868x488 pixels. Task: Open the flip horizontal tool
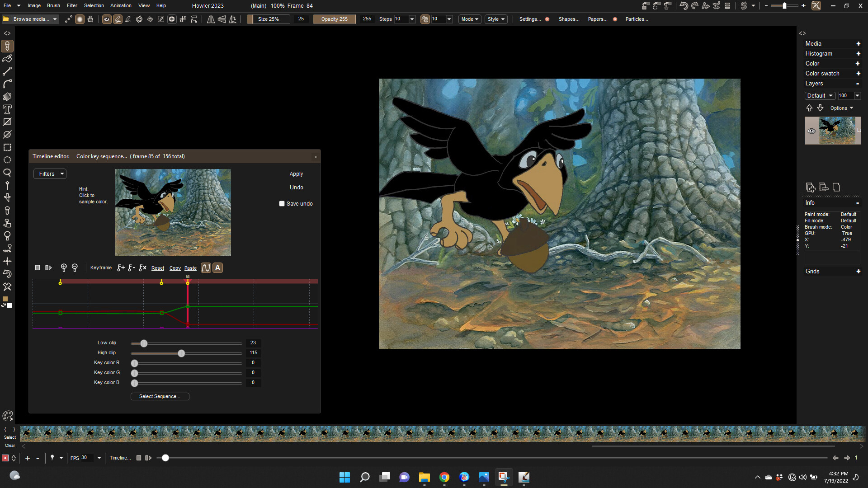211,19
